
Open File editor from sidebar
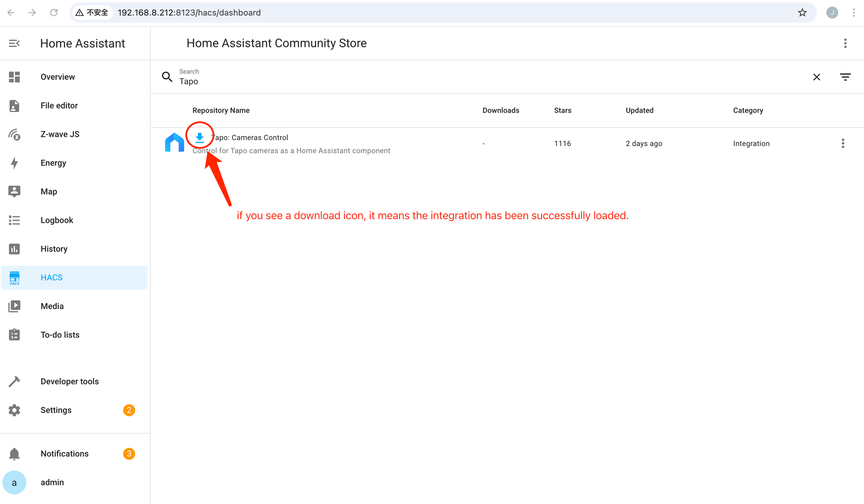[x=59, y=106]
